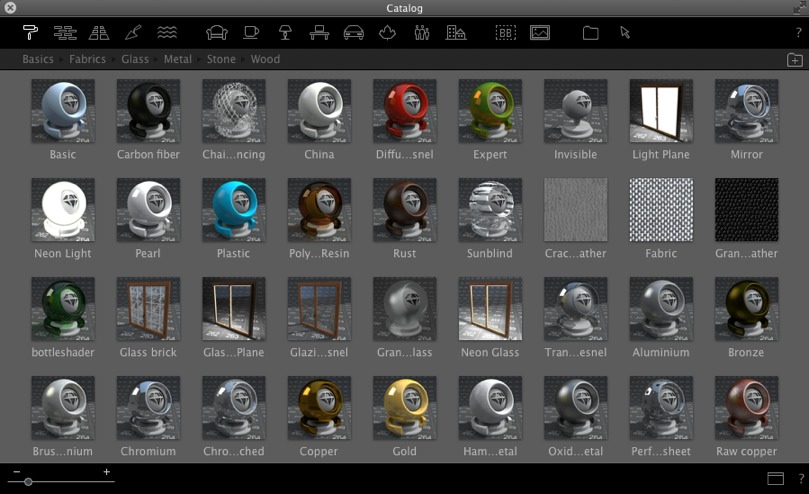
Task: Select the Gold metal thumbnail
Action: pyautogui.click(x=404, y=408)
